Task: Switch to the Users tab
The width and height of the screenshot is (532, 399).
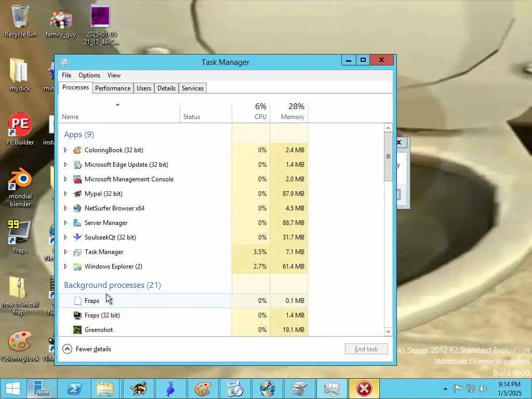Action: pyautogui.click(x=144, y=88)
